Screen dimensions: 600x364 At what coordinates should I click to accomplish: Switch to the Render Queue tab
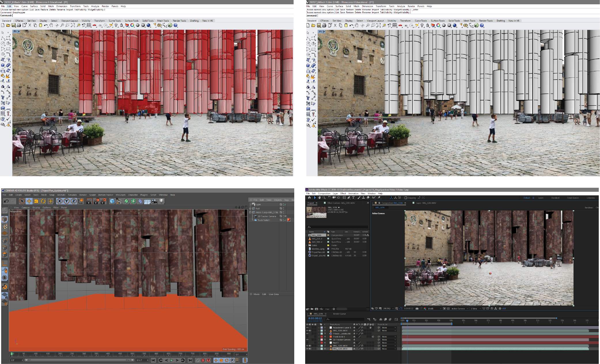339,314
